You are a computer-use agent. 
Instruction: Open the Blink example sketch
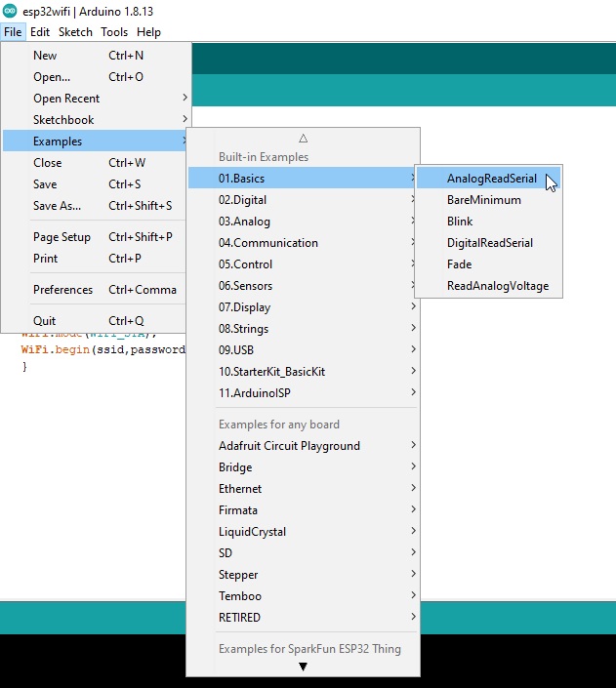point(489,222)
